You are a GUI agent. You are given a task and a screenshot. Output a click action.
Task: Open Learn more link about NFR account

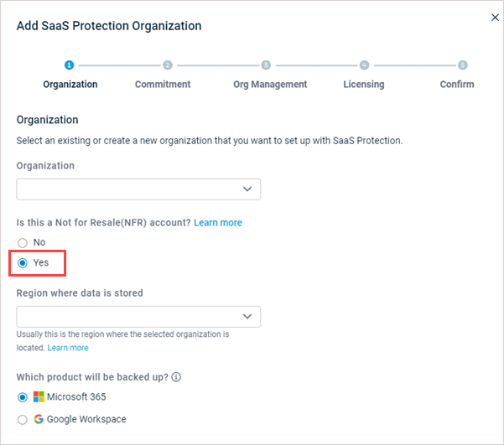(218, 223)
